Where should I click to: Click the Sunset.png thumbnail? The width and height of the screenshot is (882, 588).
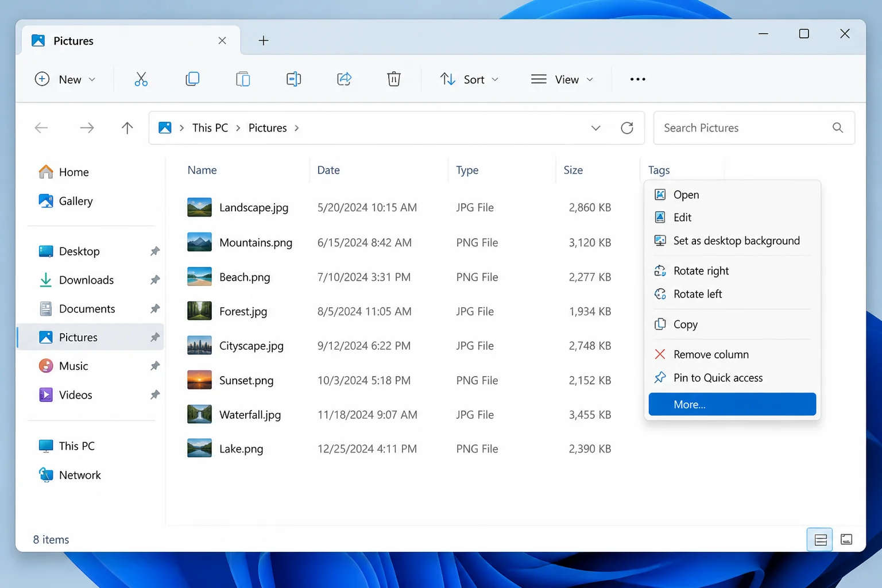coord(199,380)
